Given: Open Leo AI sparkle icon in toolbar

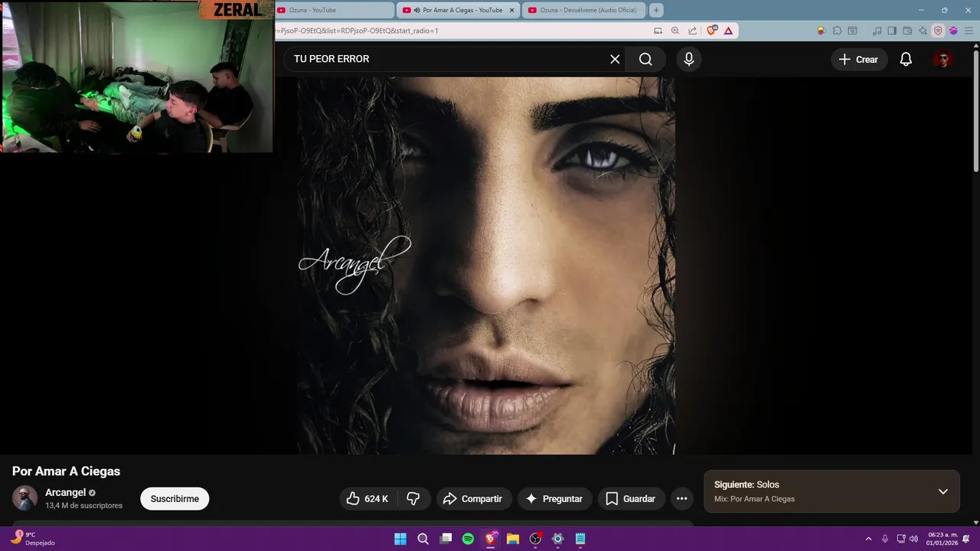Looking at the screenshot, I should pyautogui.click(x=923, y=31).
